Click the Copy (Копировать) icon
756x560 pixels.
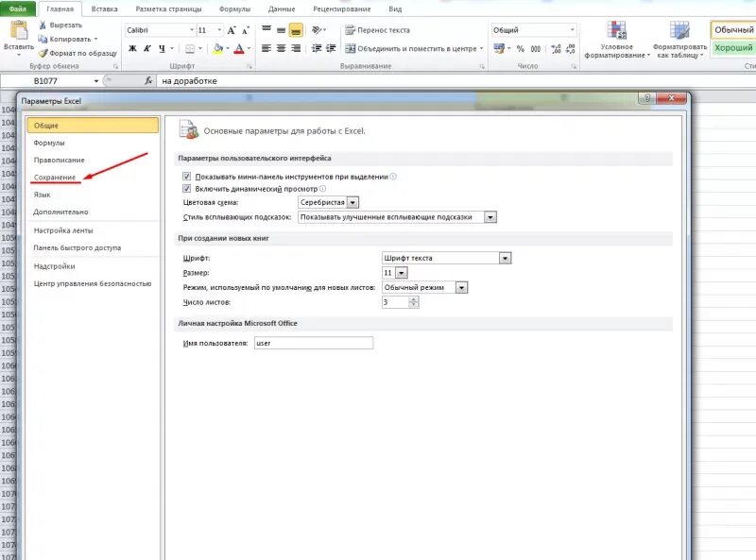[x=43, y=39]
